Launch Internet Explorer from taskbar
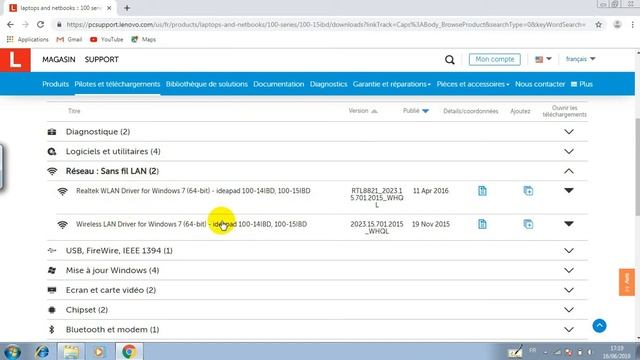This screenshot has width=640, height=360. (42, 351)
